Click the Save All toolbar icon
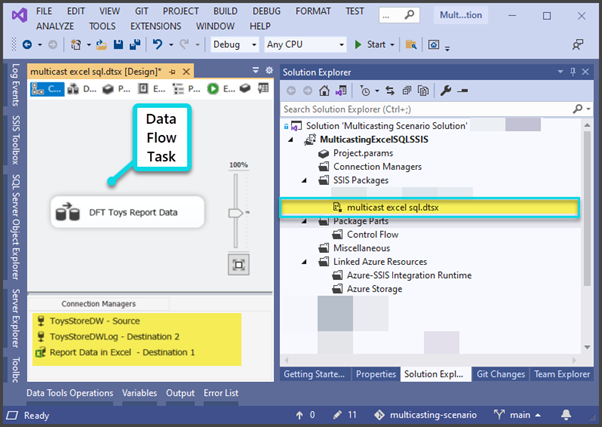602x427 pixels. (x=135, y=45)
